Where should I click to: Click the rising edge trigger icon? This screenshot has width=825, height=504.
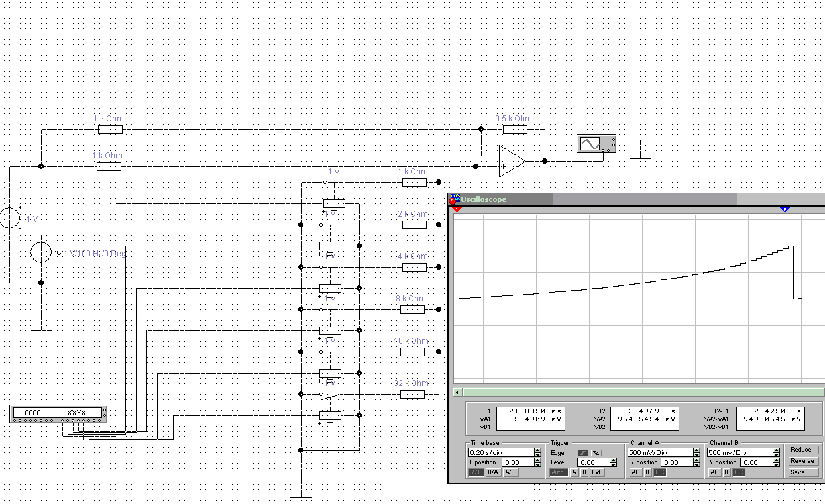tap(583, 452)
